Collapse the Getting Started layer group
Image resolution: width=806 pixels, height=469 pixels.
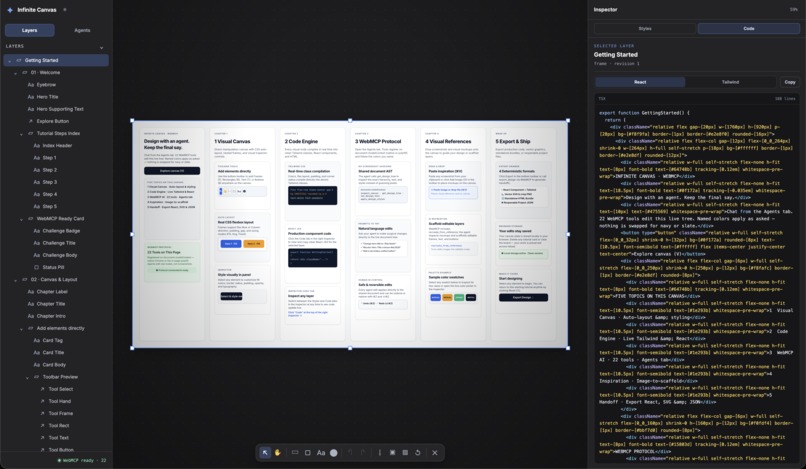click(x=9, y=61)
